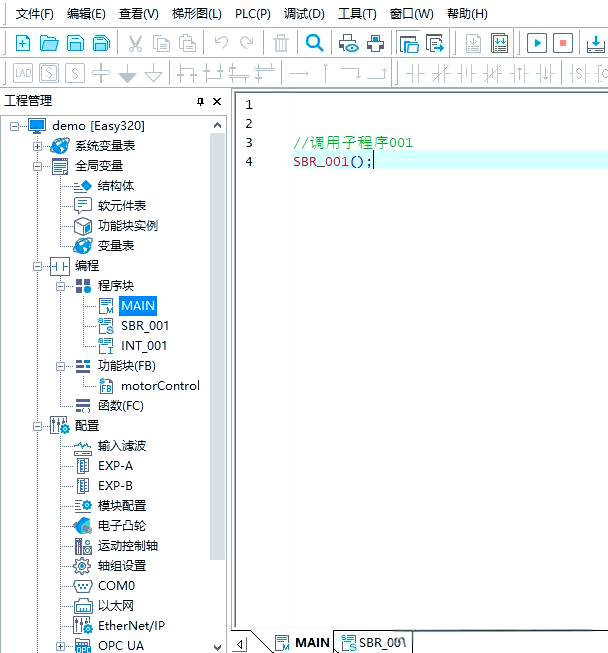The width and height of the screenshot is (608, 653).
Task: Open 输入滤波 configuration
Action: click(122, 446)
